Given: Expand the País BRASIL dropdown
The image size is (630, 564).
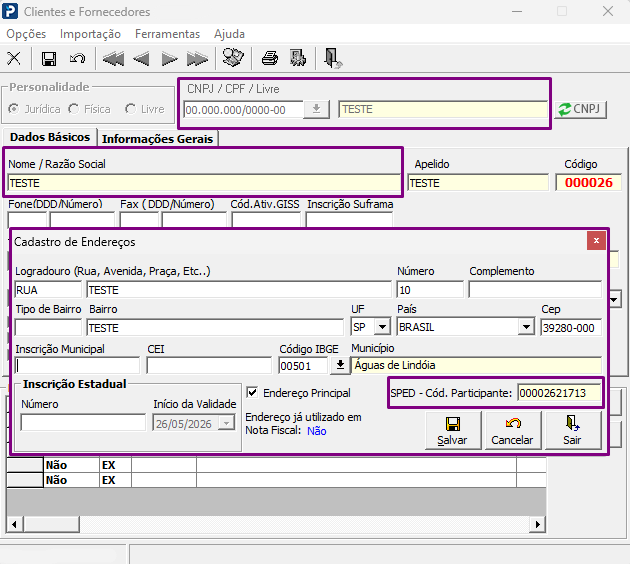Looking at the screenshot, I should (526, 327).
